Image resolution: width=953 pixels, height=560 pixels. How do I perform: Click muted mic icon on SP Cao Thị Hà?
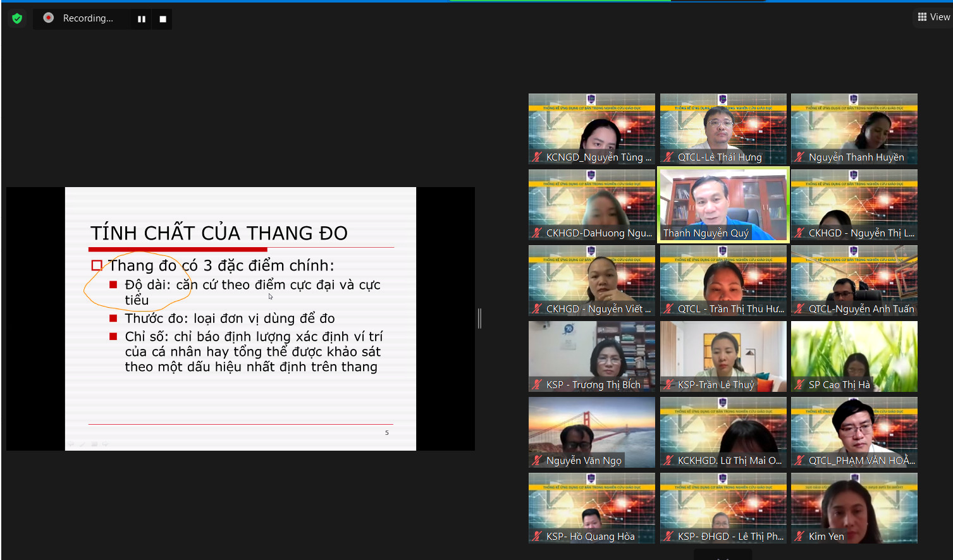click(x=800, y=385)
